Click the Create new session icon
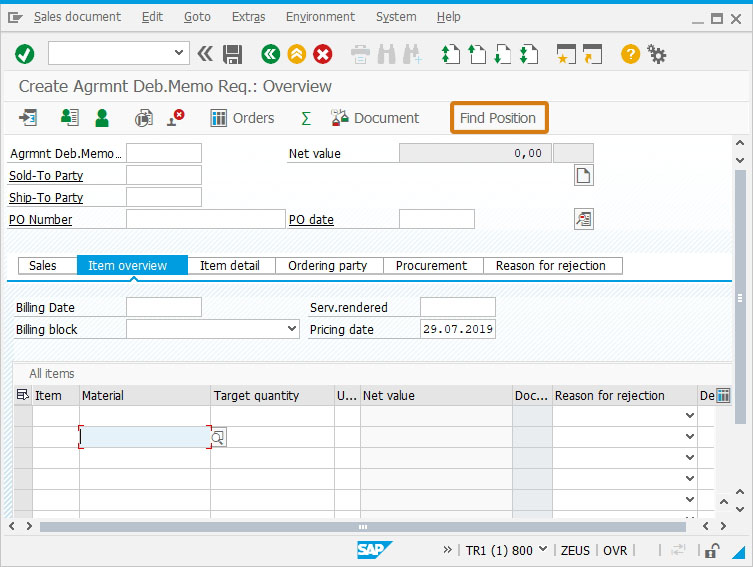This screenshot has height=567, width=753. [566, 54]
